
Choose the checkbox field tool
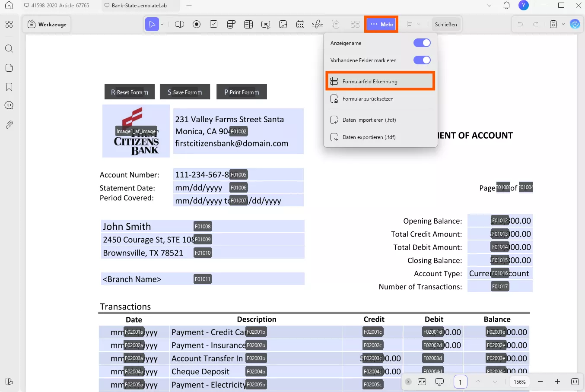[x=214, y=24]
